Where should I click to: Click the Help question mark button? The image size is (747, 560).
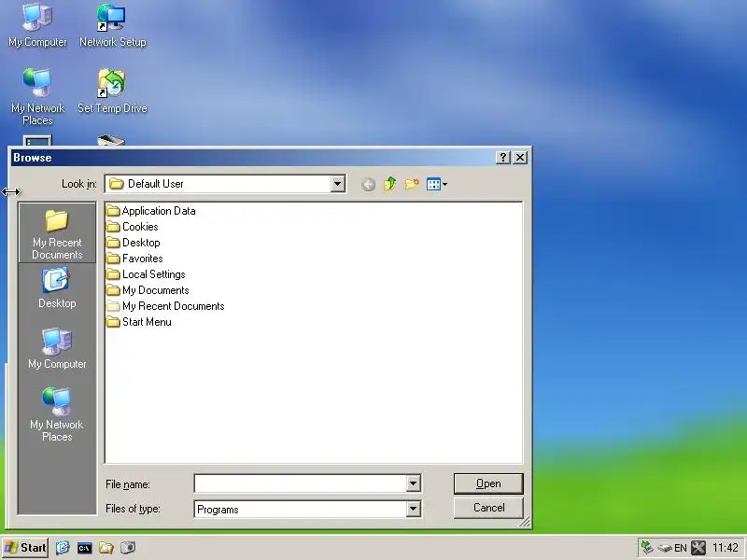pyautogui.click(x=503, y=157)
